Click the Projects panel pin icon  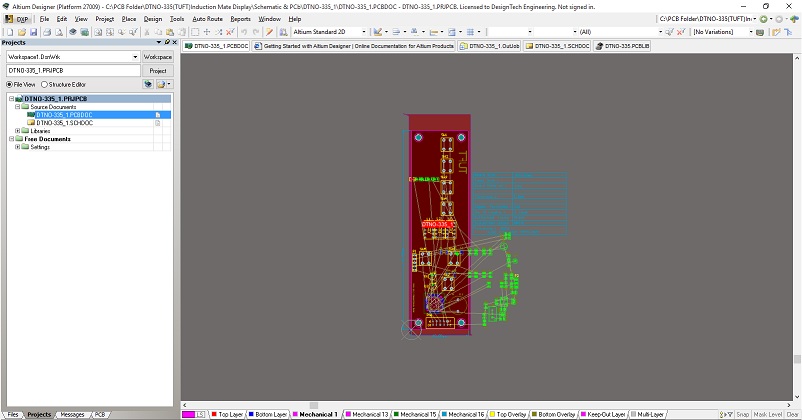[167, 42]
